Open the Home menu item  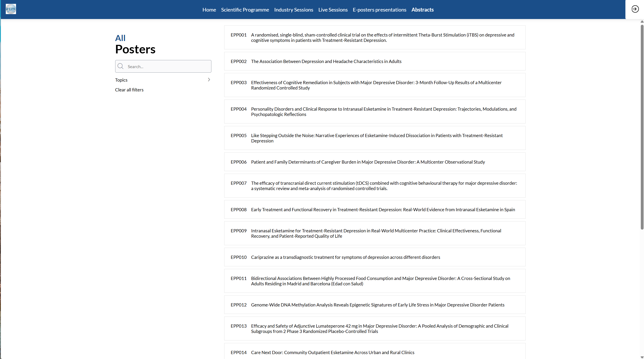[209, 10]
